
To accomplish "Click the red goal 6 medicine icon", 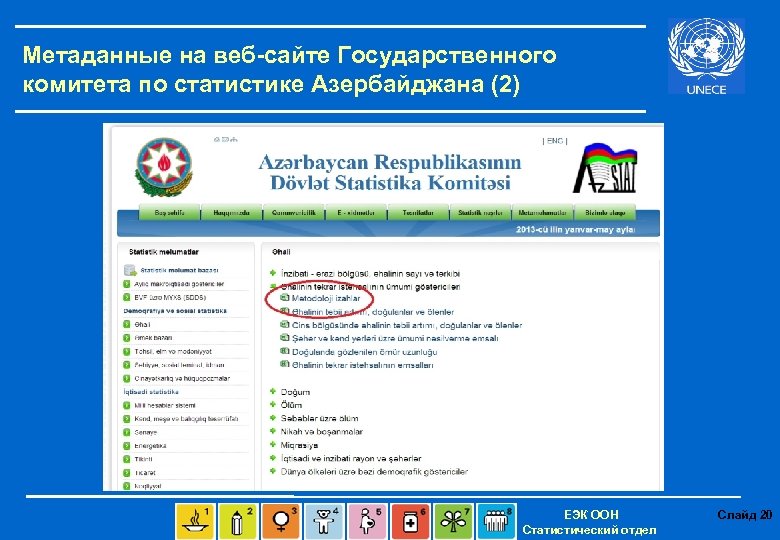I will tap(410, 521).
